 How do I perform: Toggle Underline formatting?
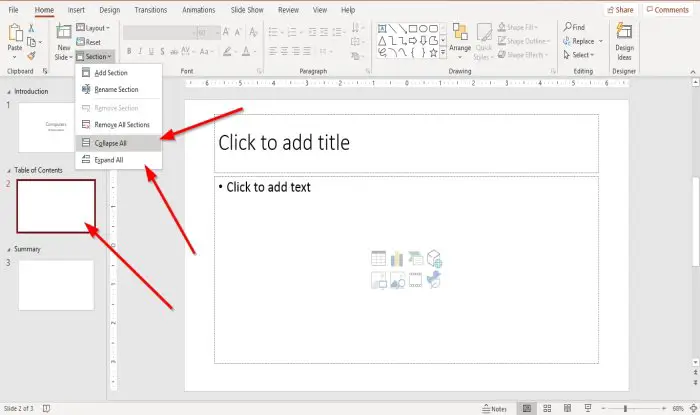(151, 52)
